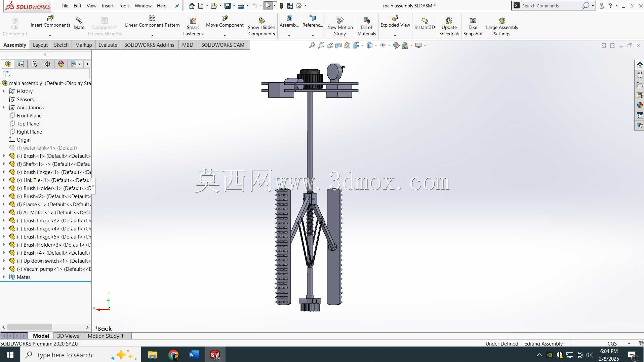Expand Annotations folder
This screenshot has height=362, width=644.
coord(4,107)
